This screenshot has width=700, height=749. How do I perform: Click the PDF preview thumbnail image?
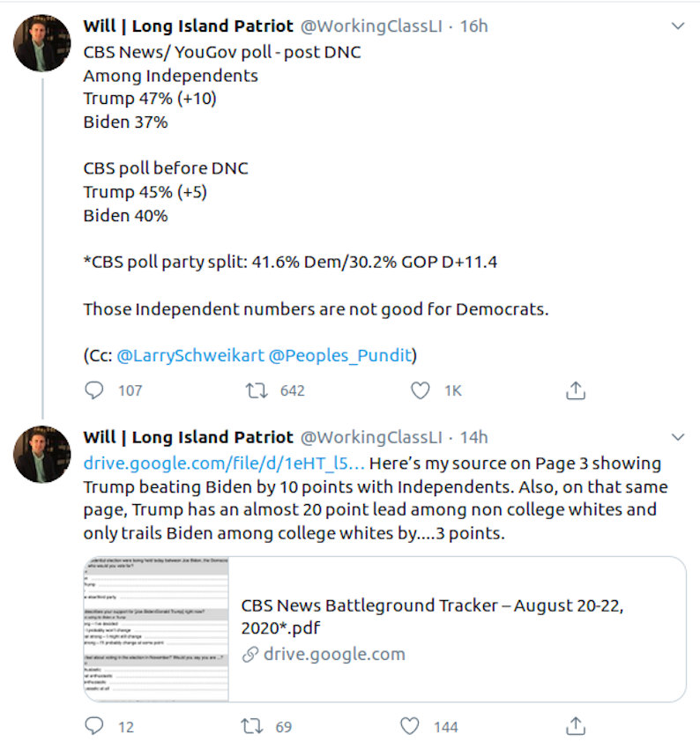click(157, 628)
